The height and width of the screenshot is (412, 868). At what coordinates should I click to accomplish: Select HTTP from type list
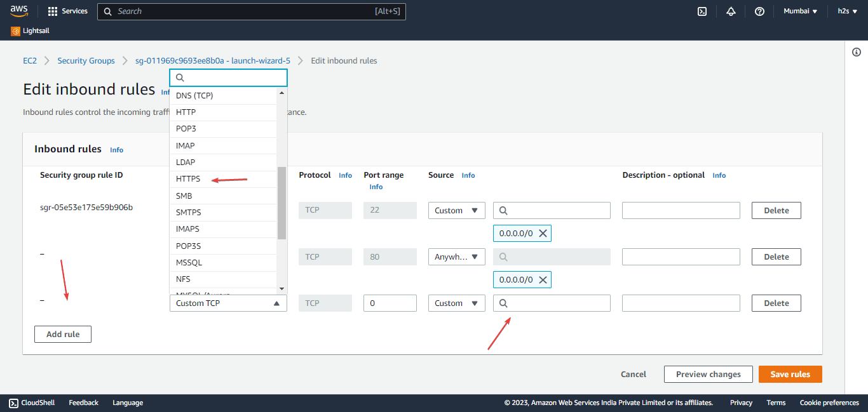point(223,112)
